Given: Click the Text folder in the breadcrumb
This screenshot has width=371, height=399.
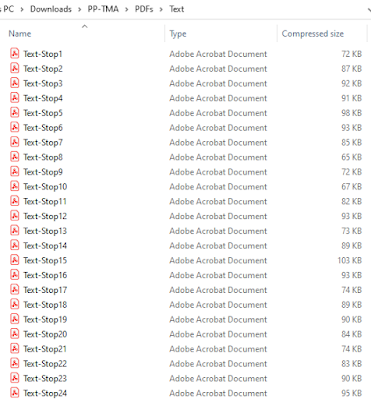Looking at the screenshot, I should click(176, 9).
